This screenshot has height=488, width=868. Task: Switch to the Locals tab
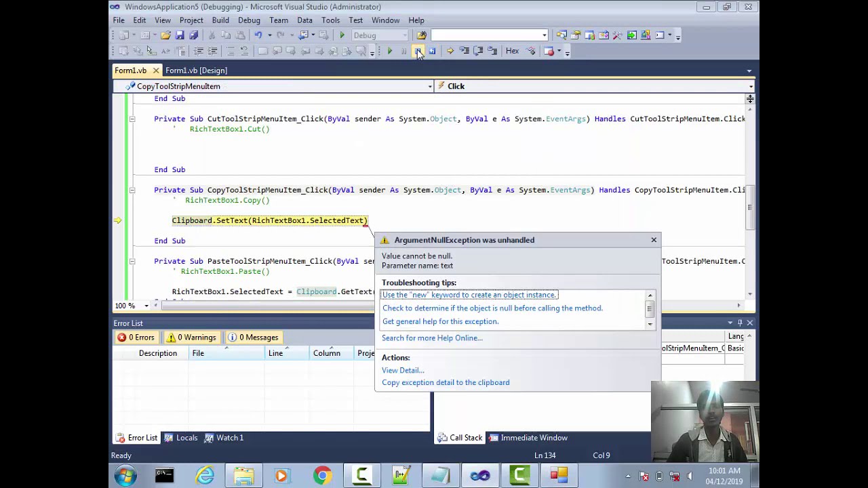(x=181, y=438)
